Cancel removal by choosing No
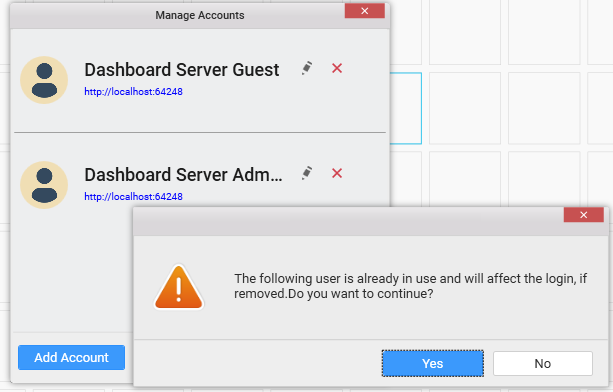Viewport: 613px width, 392px height. point(543,363)
